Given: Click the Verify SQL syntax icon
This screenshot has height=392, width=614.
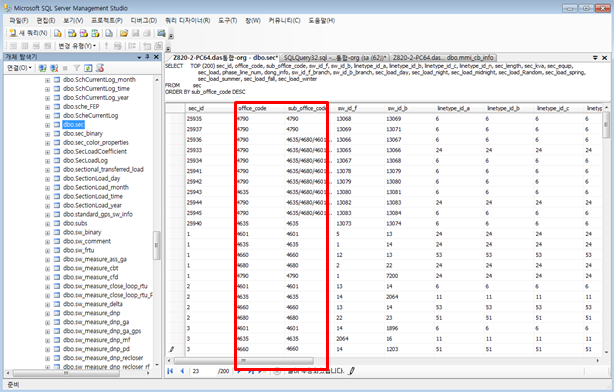Looking at the screenshot, I should pyautogui.click(x=117, y=46).
